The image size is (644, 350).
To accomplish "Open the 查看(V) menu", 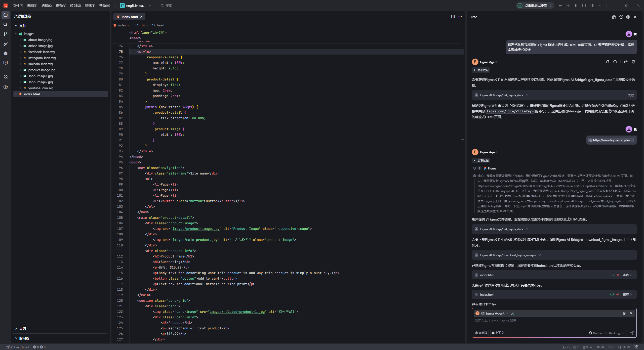I will pos(61,6).
